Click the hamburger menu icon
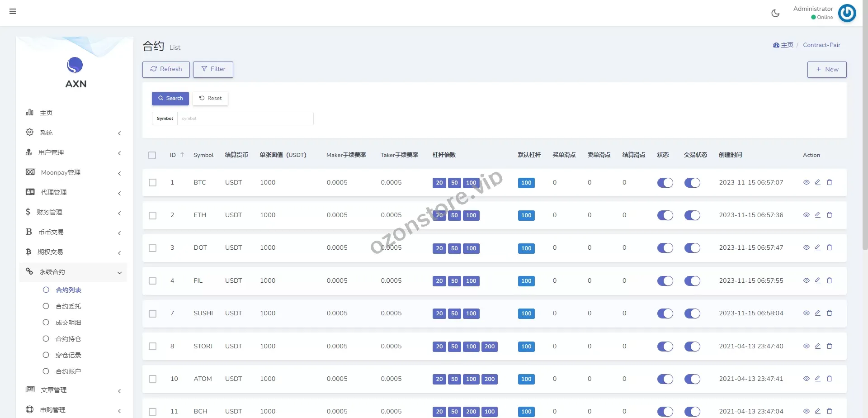 pyautogui.click(x=13, y=11)
